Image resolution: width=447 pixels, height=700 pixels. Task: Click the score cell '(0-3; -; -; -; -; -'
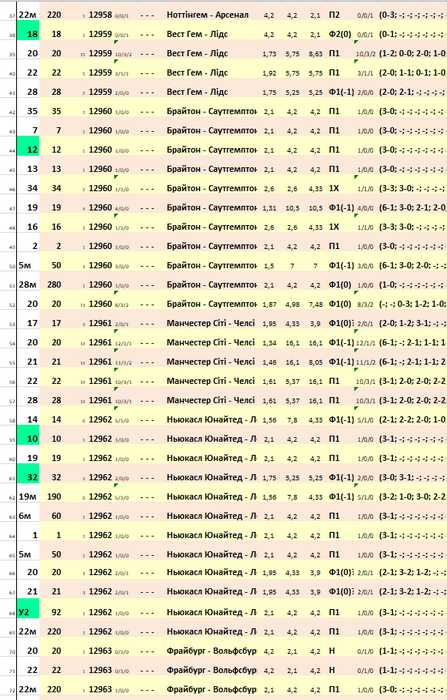coord(412,15)
